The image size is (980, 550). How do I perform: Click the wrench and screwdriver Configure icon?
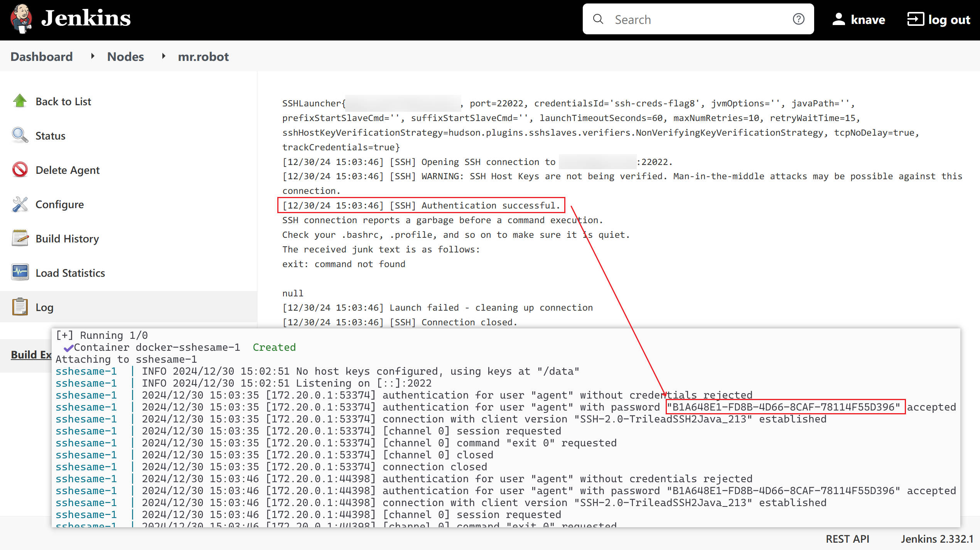20,204
